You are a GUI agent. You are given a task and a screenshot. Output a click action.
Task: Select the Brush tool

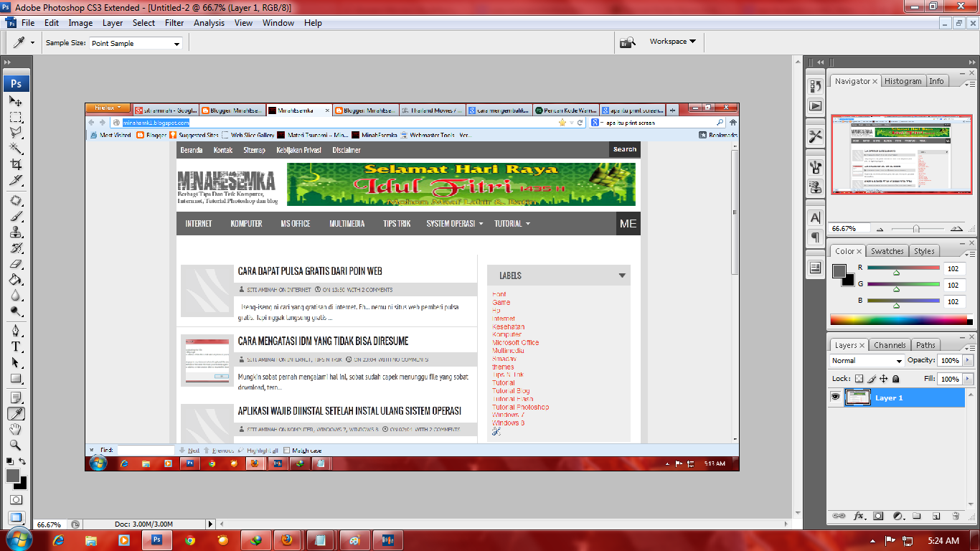point(16,217)
